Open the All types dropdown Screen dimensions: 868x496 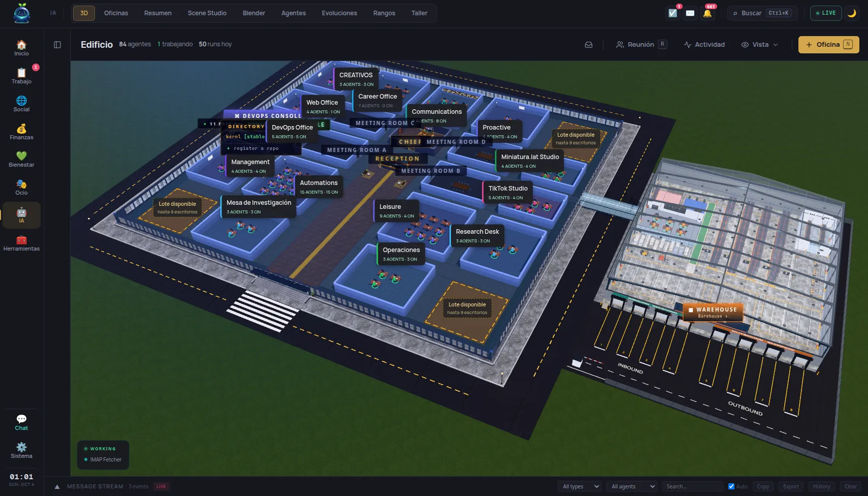pos(580,486)
